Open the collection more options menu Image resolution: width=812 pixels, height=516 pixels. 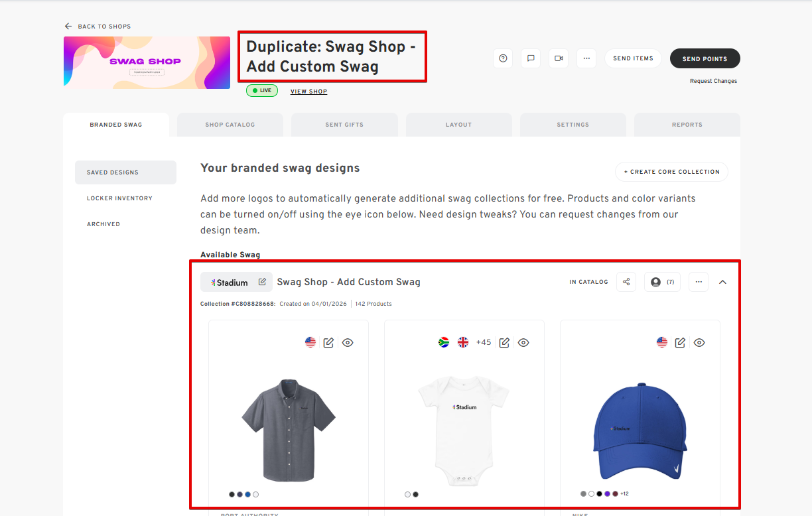[x=699, y=282]
